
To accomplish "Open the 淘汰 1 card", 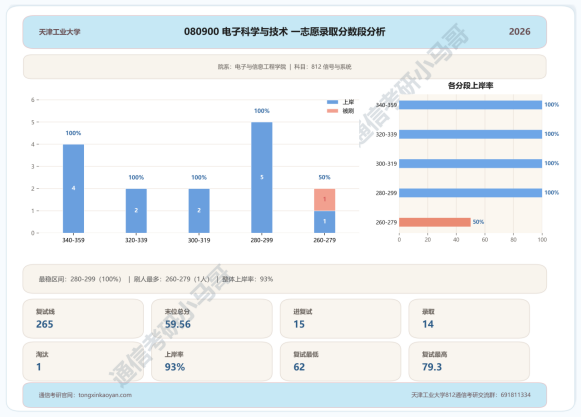I will tap(83, 361).
